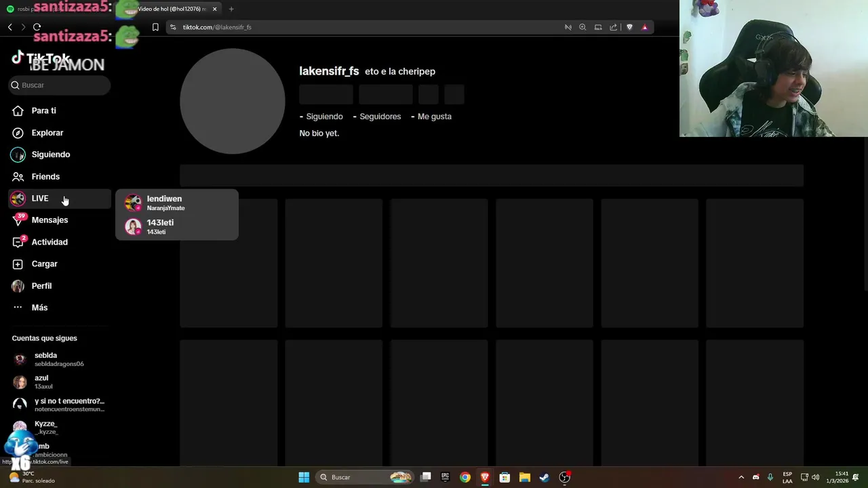
Task: Open OBS Studio from taskbar
Action: [564, 477]
